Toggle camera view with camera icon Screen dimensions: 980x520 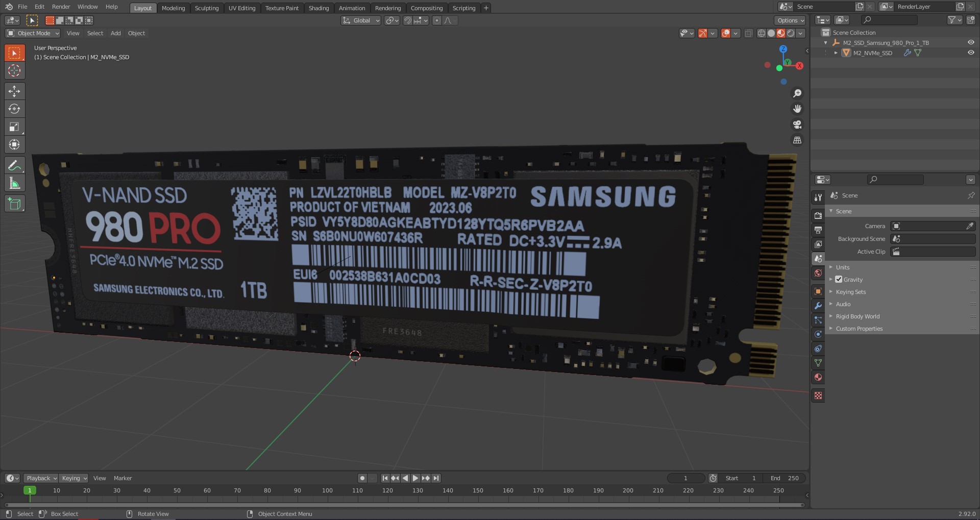tap(797, 125)
